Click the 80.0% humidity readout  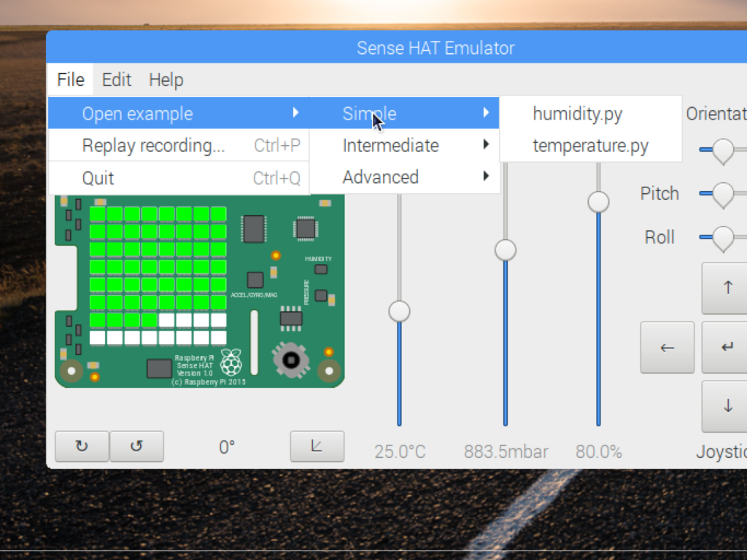pyautogui.click(x=598, y=451)
